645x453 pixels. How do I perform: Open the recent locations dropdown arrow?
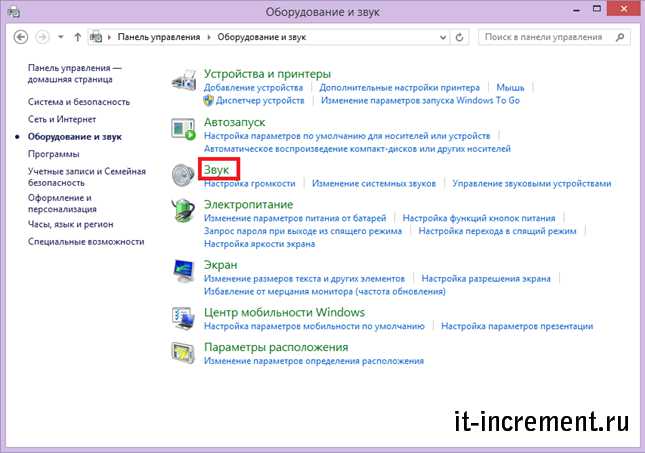click(61, 37)
